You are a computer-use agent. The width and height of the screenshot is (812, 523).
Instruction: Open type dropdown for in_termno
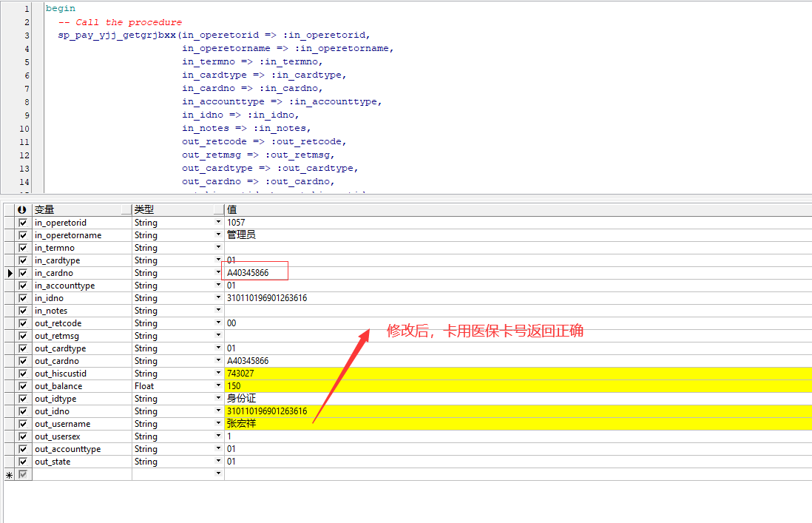[x=219, y=248]
